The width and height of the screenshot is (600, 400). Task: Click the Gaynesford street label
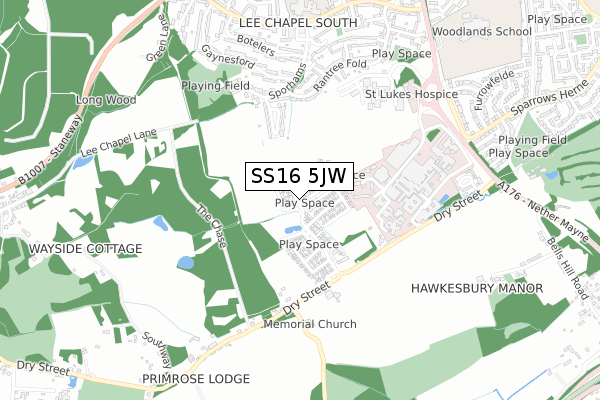tap(228, 57)
